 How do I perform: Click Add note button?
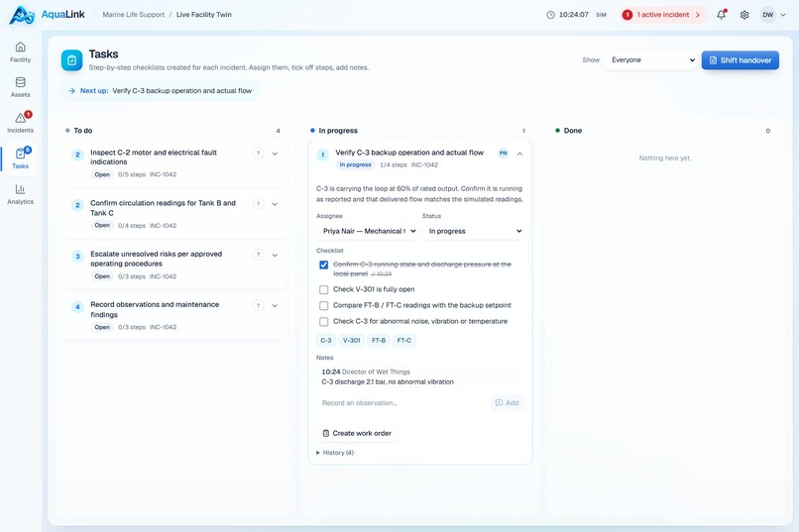pos(507,402)
